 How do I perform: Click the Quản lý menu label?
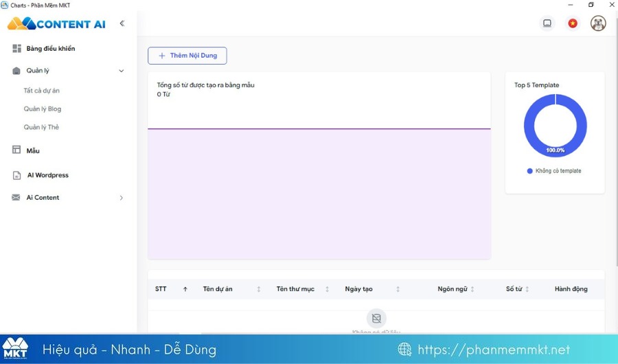(38, 71)
